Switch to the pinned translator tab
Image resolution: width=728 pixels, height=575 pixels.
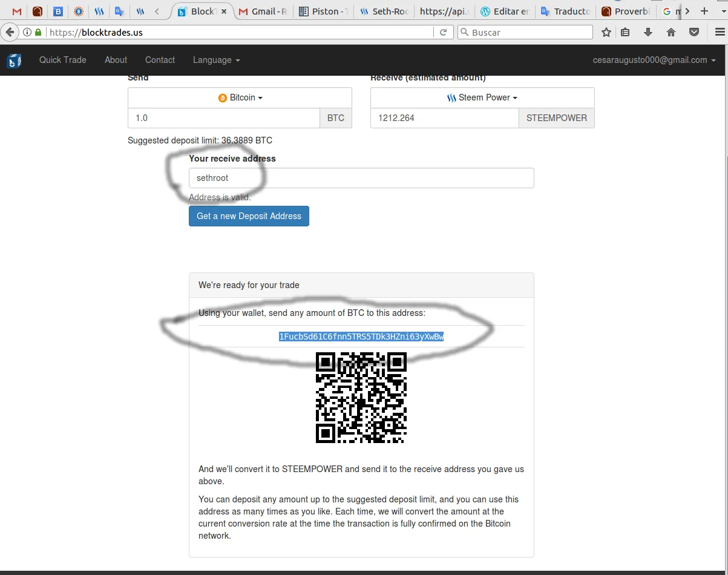tap(120, 11)
